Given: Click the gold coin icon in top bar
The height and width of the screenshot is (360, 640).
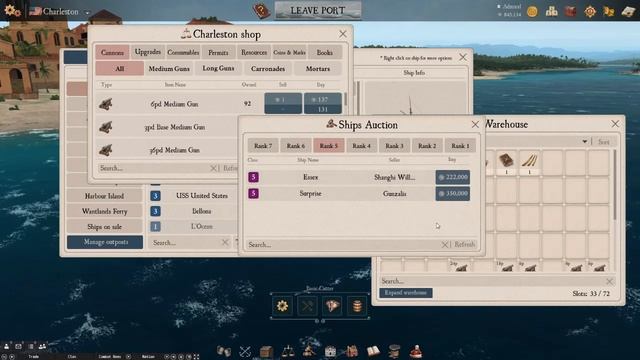Looking at the screenshot, I should click(x=532, y=11).
